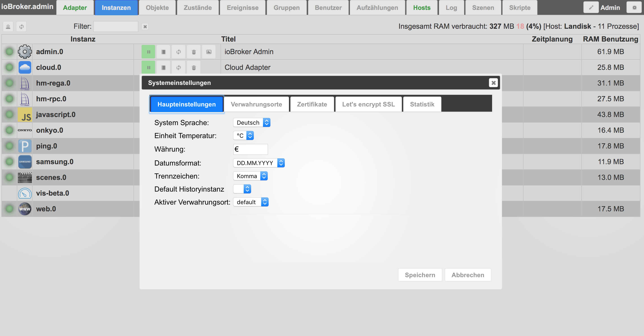The width and height of the screenshot is (644, 336).
Task: Click the expert mode user icon beside Filter
Action: pos(8,27)
